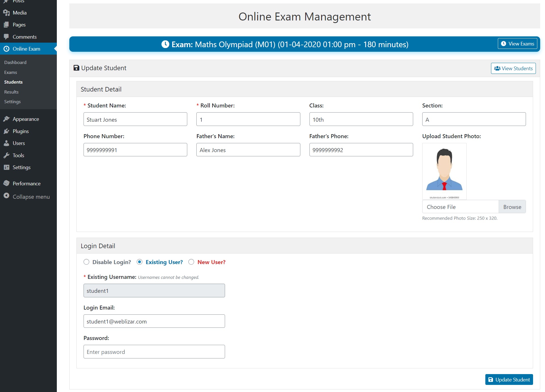The width and height of the screenshot is (545, 392).
Task: Click the Roll Number field
Action: 248,119
